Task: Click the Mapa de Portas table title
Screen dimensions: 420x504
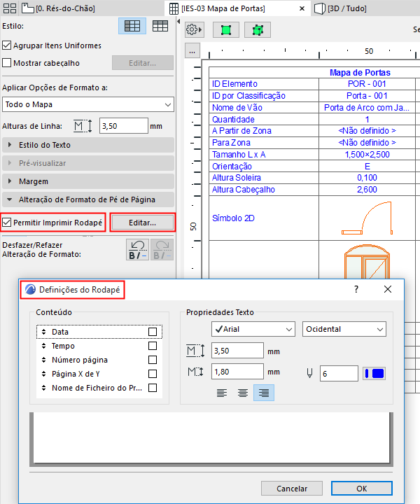Action: coord(360,73)
